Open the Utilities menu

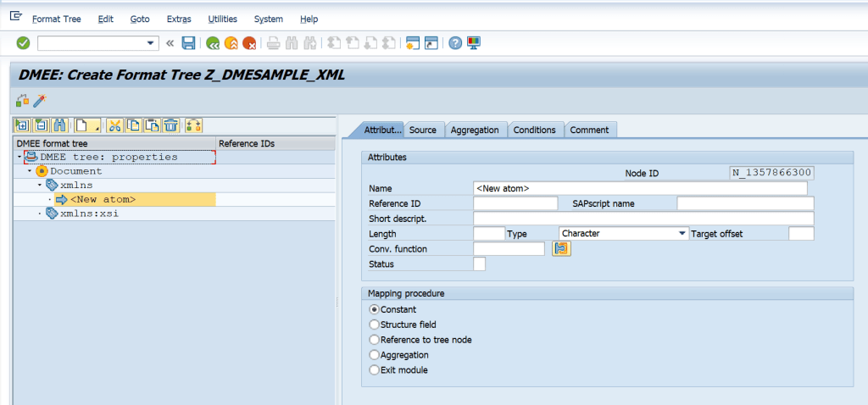pyautogui.click(x=223, y=19)
